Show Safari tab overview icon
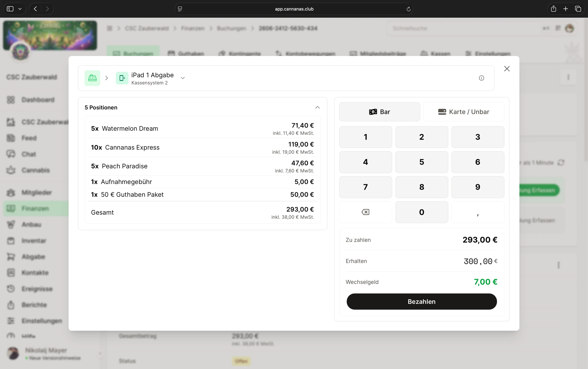 tap(578, 9)
